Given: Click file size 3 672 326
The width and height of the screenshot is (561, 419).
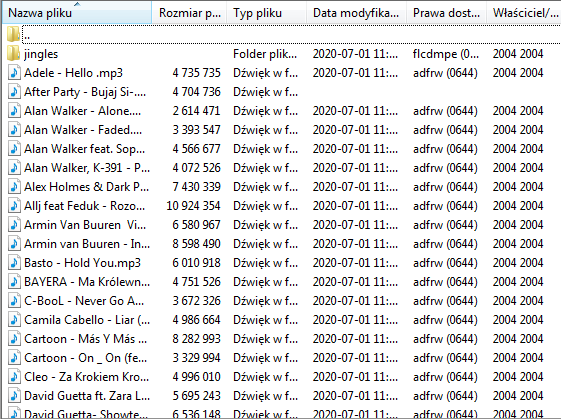Looking at the screenshot, I should (196, 301).
